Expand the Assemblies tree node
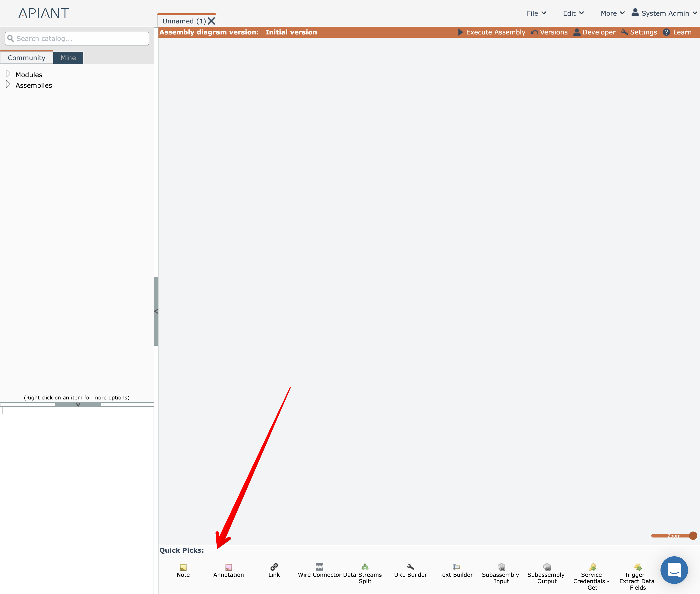 pos(8,85)
